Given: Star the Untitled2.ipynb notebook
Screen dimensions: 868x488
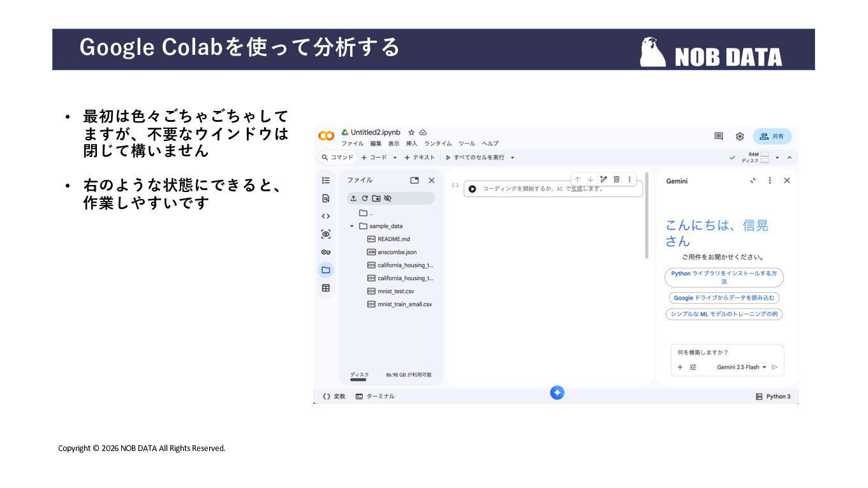Looking at the screenshot, I should coord(411,133).
